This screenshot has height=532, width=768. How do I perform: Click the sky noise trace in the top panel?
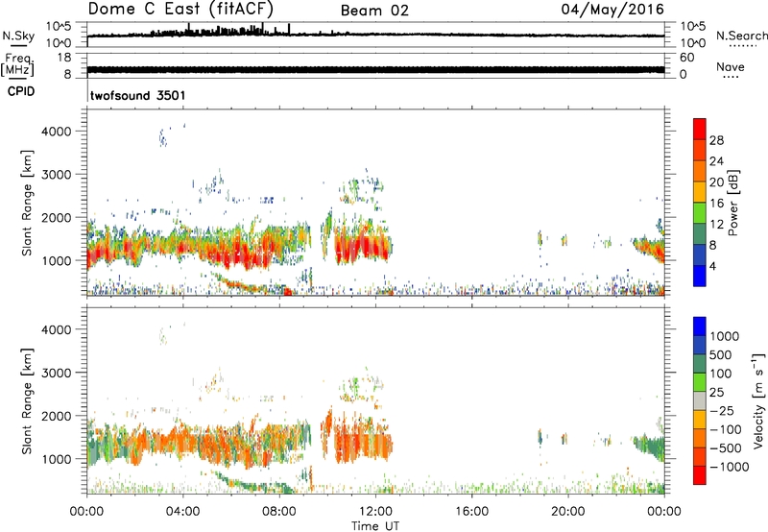(375, 35)
